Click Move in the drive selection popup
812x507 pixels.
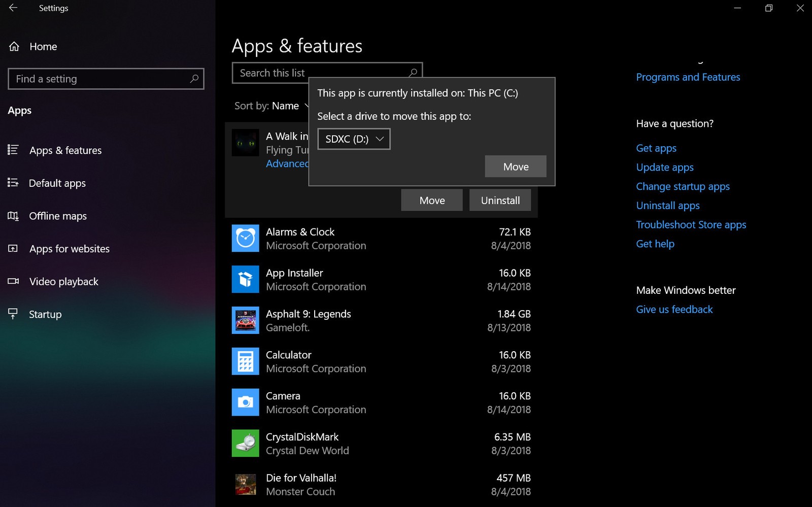516,166
